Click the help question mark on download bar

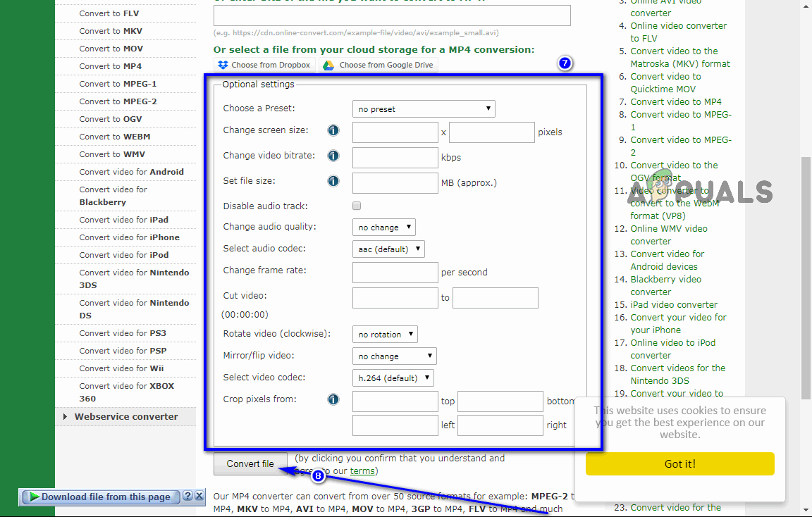tap(188, 496)
